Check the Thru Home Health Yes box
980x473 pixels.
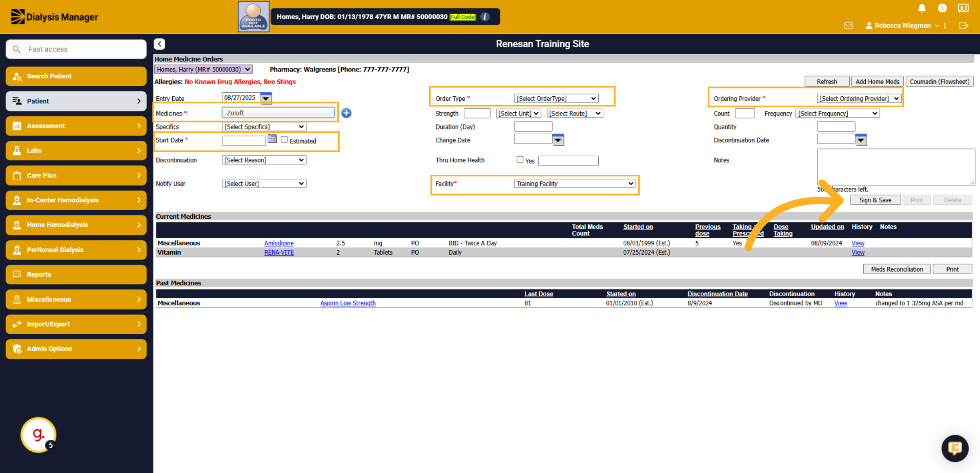(520, 160)
